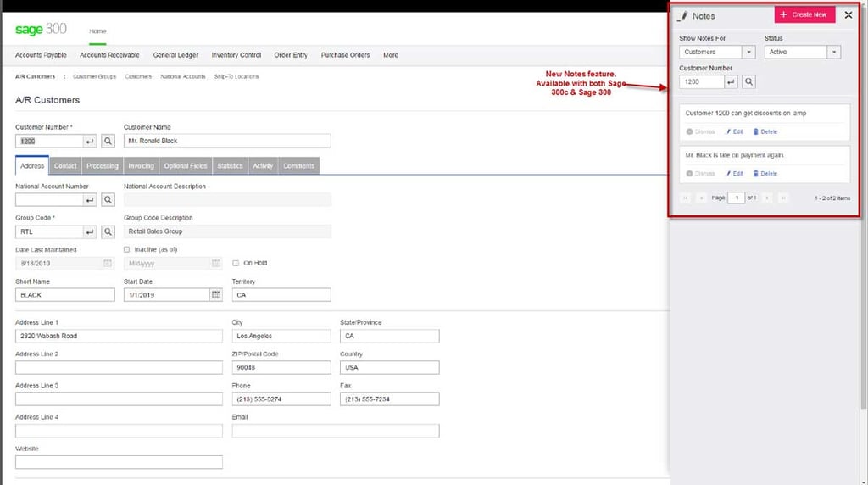Delete the note about late payment

pos(765,174)
